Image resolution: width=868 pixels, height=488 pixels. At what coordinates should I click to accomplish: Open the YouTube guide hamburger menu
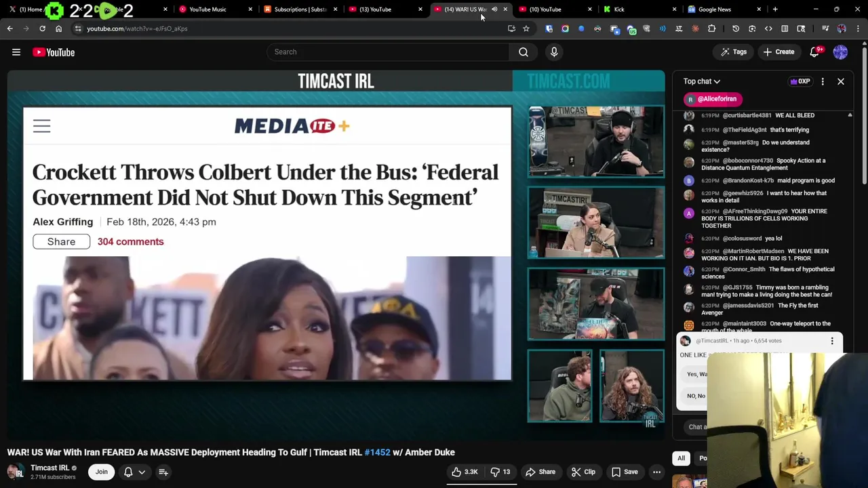(x=16, y=52)
